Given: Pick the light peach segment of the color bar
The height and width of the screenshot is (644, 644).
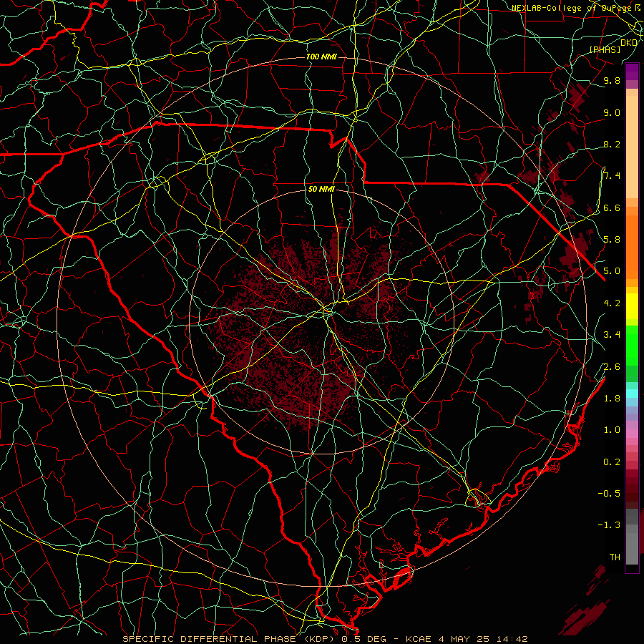Looking at the screenshot, I should click(x=632, y=147).
